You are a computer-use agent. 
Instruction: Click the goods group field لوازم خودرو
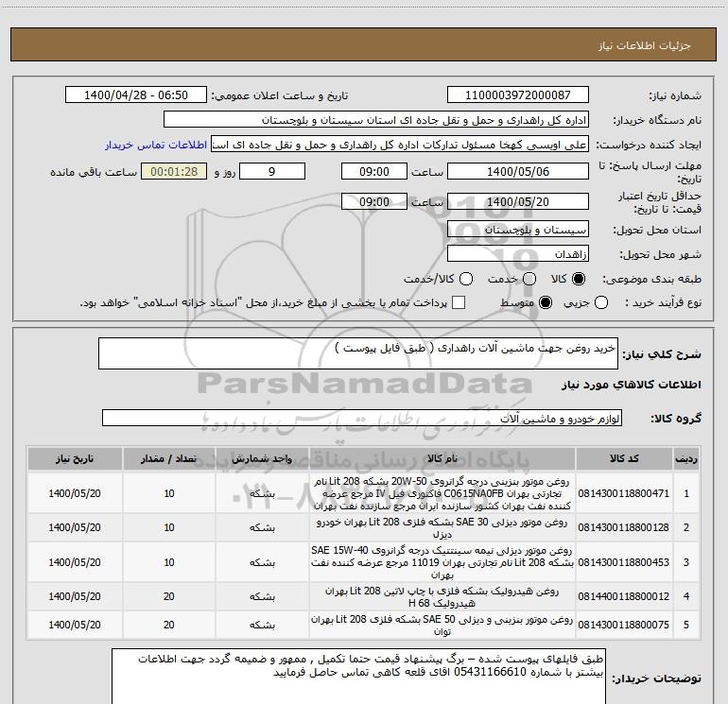click(x=362, y=418)
